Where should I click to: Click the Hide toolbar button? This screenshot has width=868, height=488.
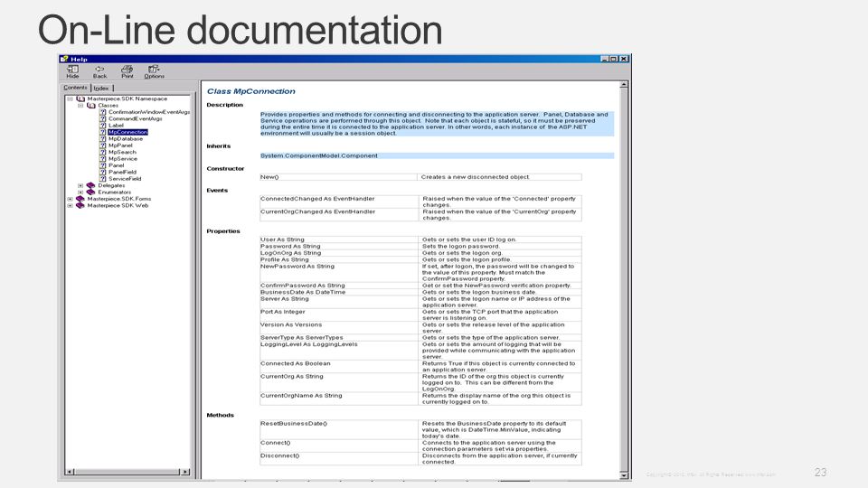[72, 71]
